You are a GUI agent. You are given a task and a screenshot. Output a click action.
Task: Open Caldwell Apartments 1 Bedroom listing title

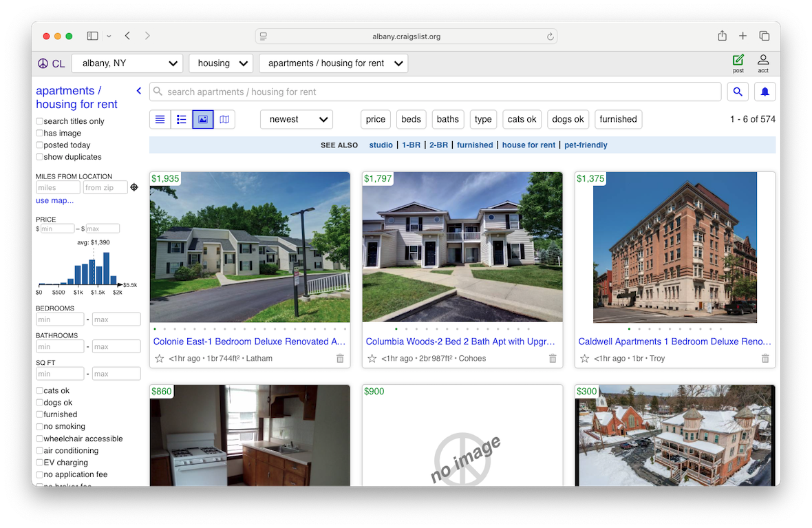pos(675,341)
